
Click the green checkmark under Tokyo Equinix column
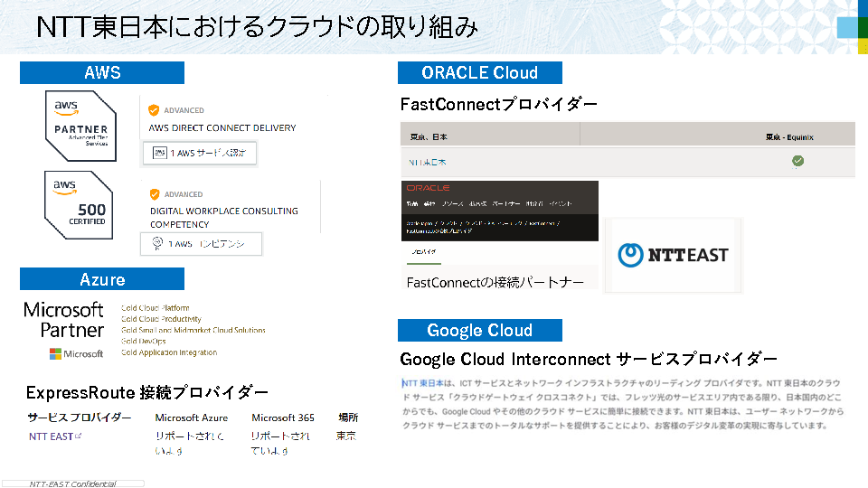[797, 162]
